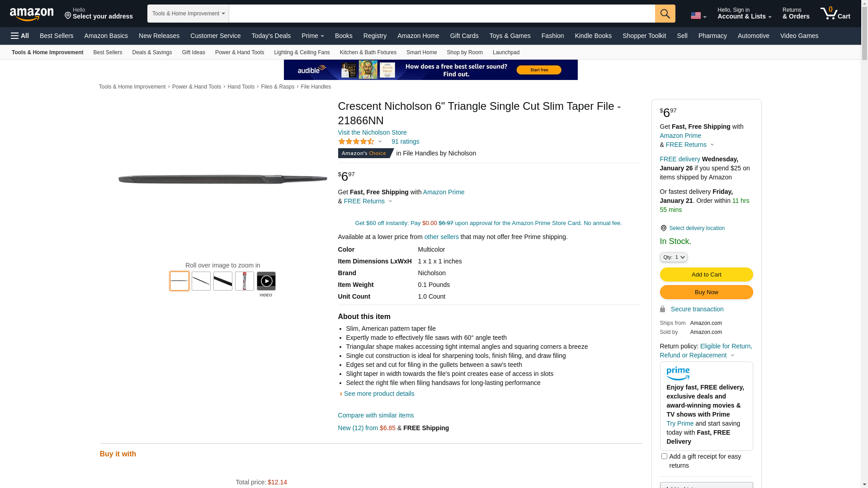868x488 pixels.
Task: Expand the return policy details chevron
Action: (733, 355)
